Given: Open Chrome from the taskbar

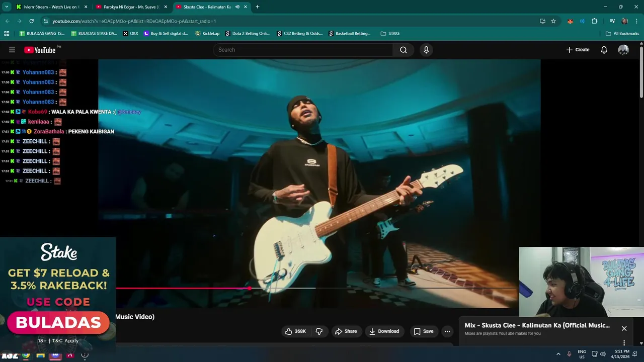Looking at the screenshot, I should tap(26, 355).
